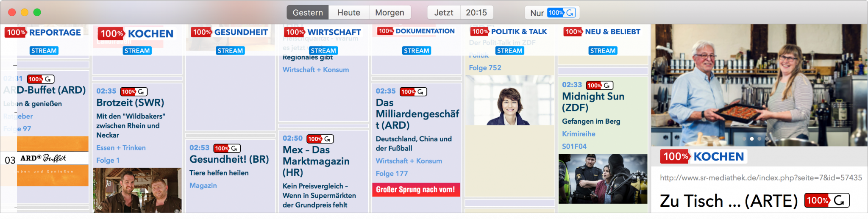
Task: Toggle the Nur 100% filter
Action: pyautogui.click(x=552, y=13)
